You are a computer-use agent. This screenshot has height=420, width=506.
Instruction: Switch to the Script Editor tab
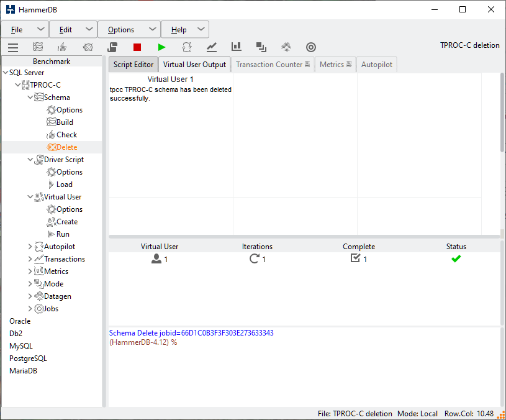133,64
